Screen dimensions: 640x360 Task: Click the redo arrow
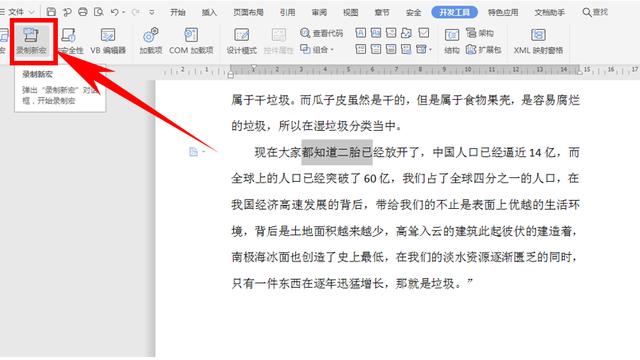(x=136, y=12)
